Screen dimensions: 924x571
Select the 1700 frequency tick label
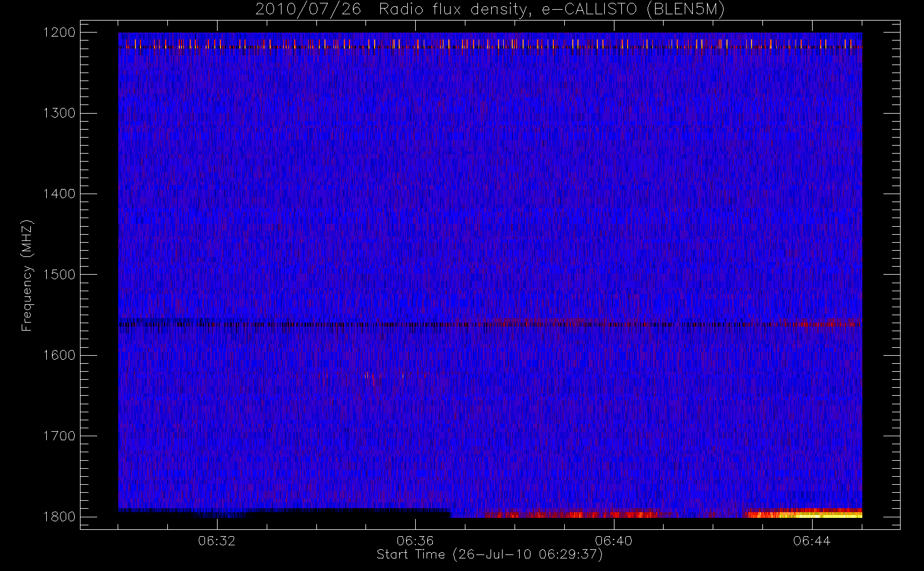(x=59, y=436)
